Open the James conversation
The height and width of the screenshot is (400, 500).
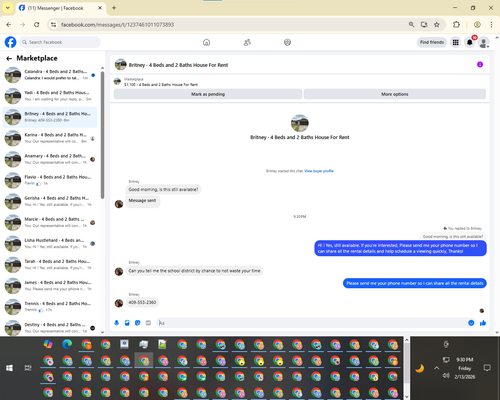(50, 286)
